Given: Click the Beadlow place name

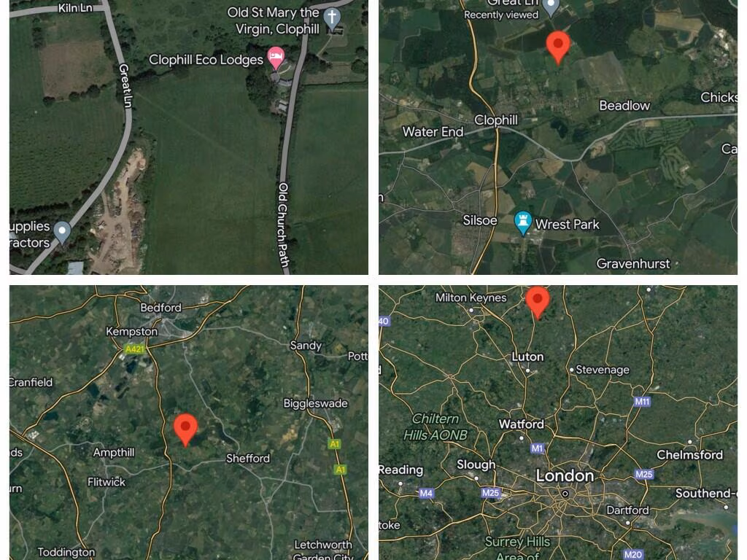Looking at the screenshot, I should [624, 106].
